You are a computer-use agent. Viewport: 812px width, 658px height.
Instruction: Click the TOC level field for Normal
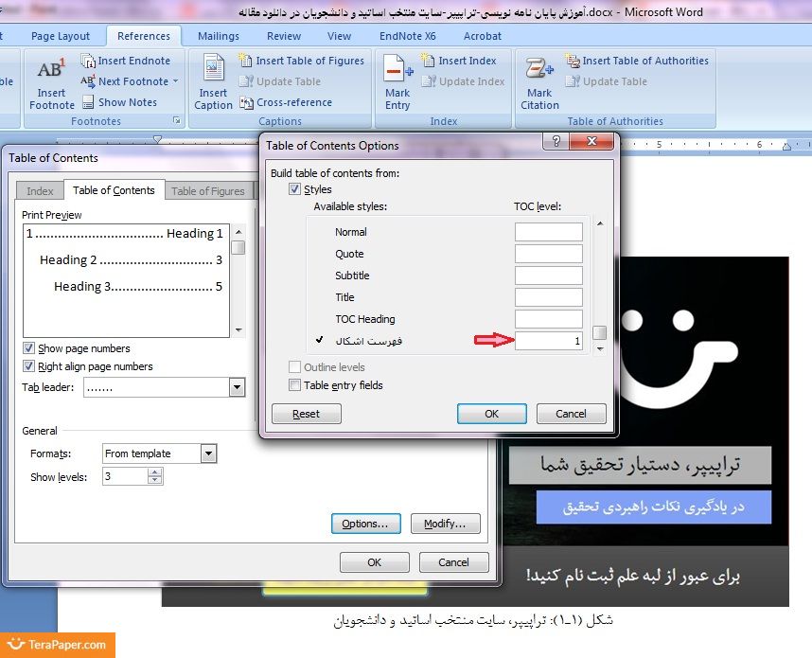pyautogui.click(x=548, y=232)
